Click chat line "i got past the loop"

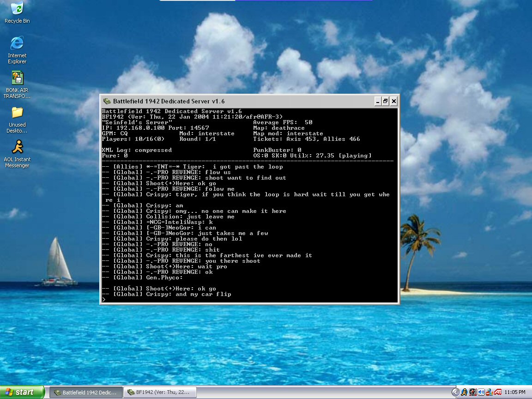coord(193,167)
